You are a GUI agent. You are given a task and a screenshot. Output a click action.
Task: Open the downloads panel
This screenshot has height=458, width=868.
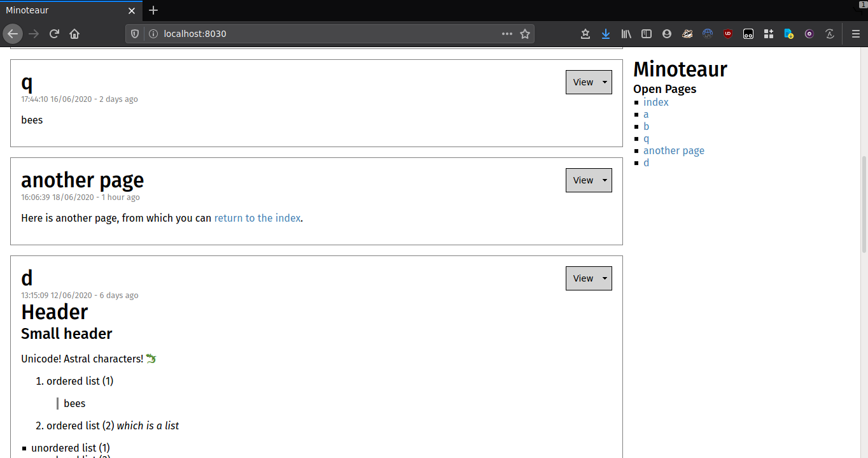point(606,34)
